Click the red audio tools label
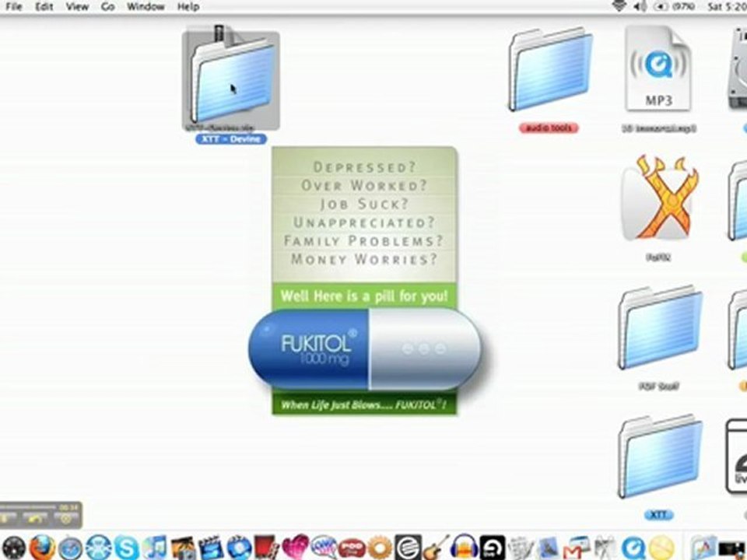This screenshot has height=560, width=747. (549, 128)
